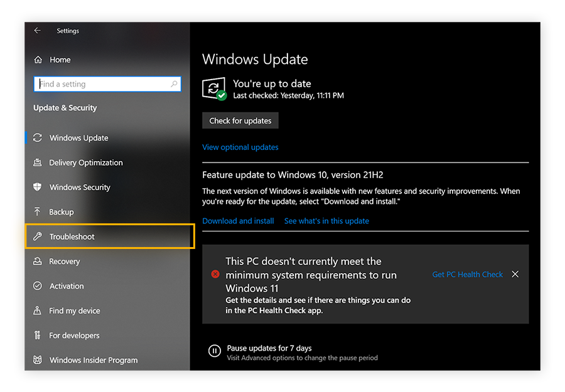Dismiss the Windows 11 requirements warning
Viewport: 565px width, 392px height.
515,274
